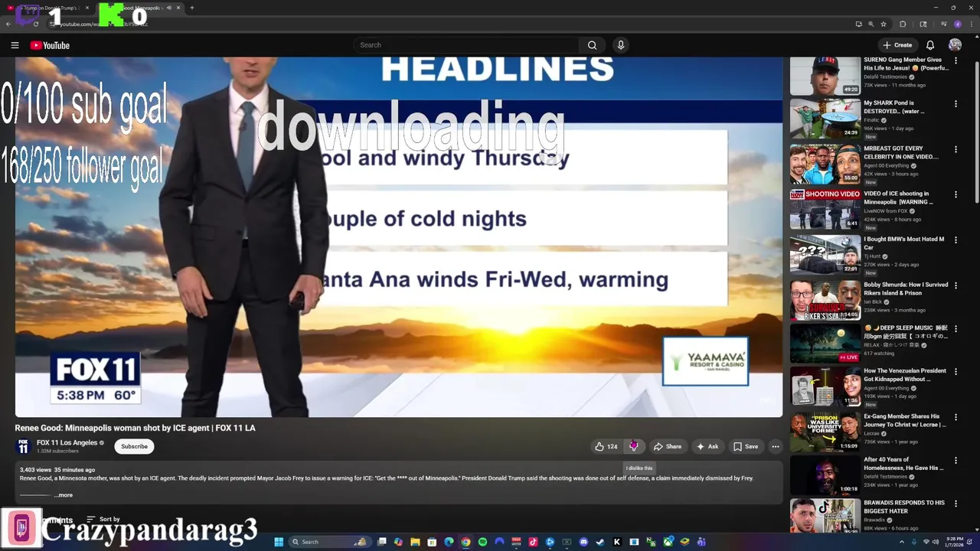Open How The Venezuelan President Got Kidnapped video
980x551 pixels.
tap(825, 387)
